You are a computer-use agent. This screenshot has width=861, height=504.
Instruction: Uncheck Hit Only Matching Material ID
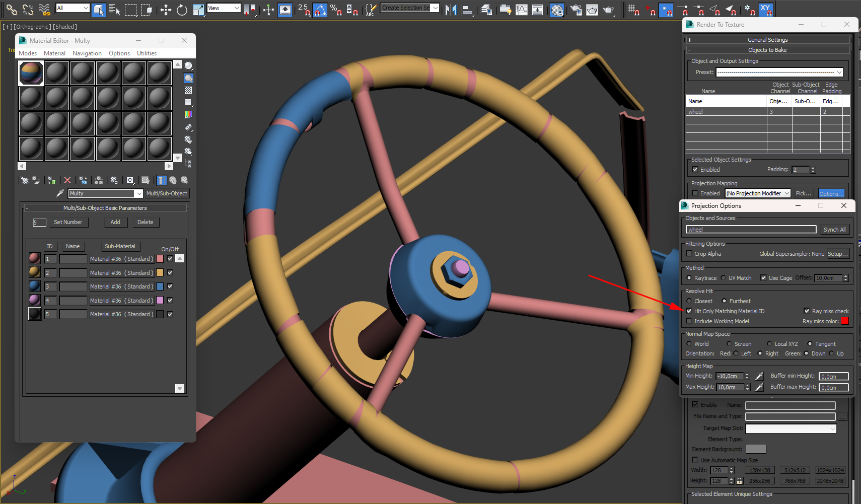[689, 311]
